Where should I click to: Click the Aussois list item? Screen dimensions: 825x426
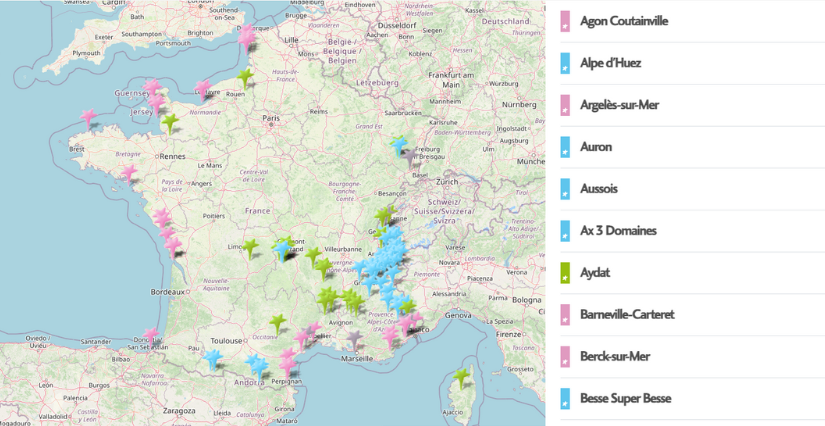600,189
